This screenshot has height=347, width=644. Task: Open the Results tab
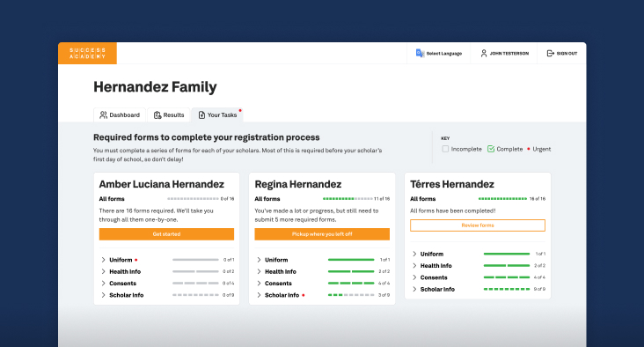(169, 115)
